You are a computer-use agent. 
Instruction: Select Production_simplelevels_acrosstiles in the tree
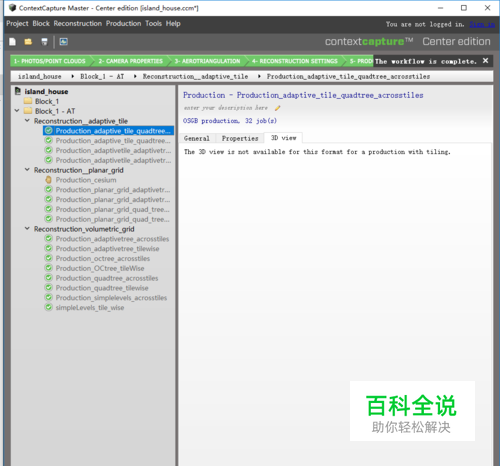click(111, 298)
